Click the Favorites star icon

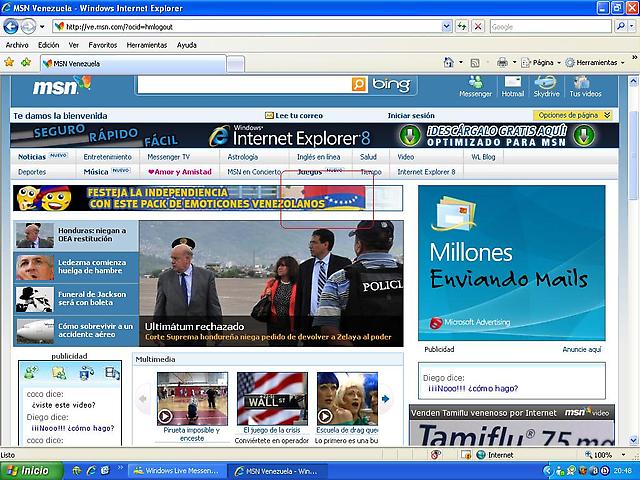10,62
